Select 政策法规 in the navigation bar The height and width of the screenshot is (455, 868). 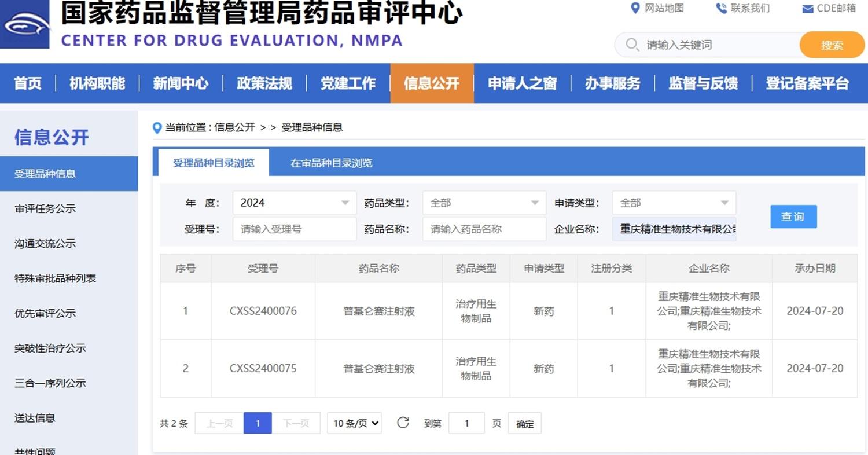click(x=264, y=83)
